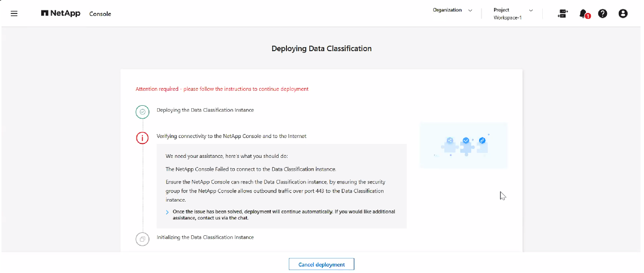Click the 'Attention required' red message

click(222, 89)
